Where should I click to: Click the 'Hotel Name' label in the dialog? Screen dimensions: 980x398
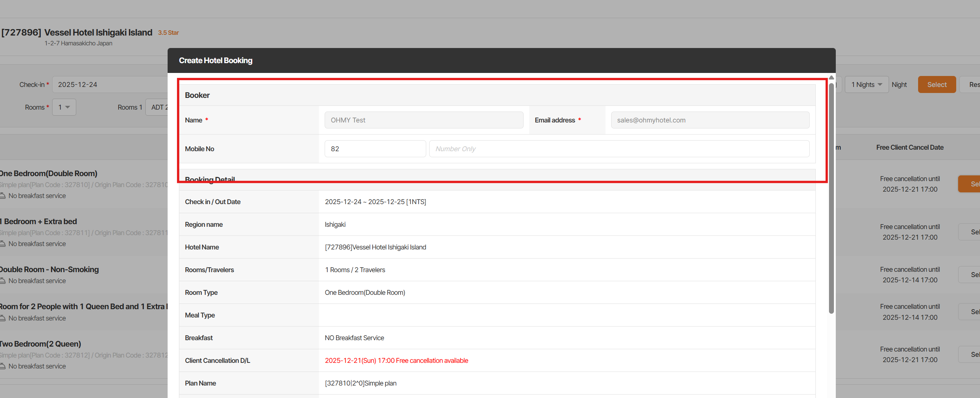click(x=202, y=247)
